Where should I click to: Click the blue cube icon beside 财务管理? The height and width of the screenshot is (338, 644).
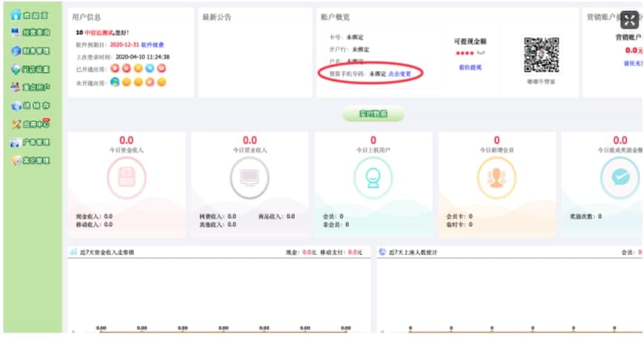tap(16, 50)
